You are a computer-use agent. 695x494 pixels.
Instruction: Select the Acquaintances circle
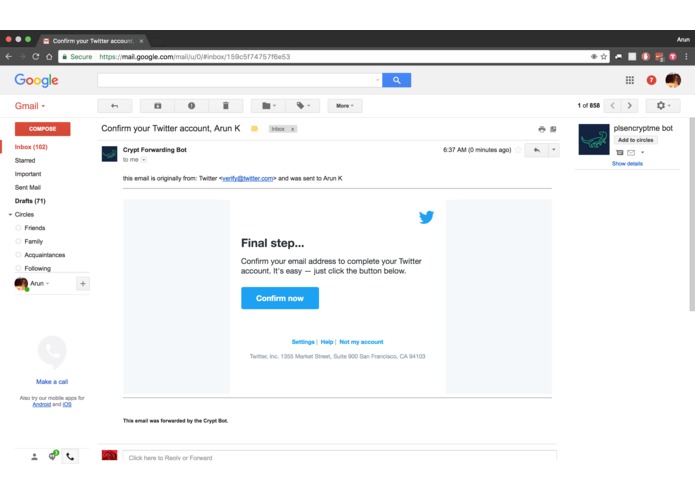click(x=44, y=255)
